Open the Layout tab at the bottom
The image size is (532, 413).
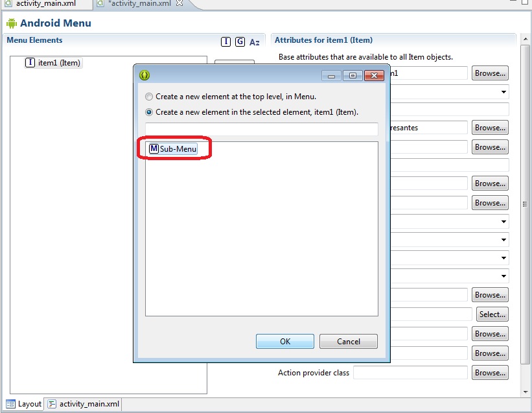click(x=24, y=404)
